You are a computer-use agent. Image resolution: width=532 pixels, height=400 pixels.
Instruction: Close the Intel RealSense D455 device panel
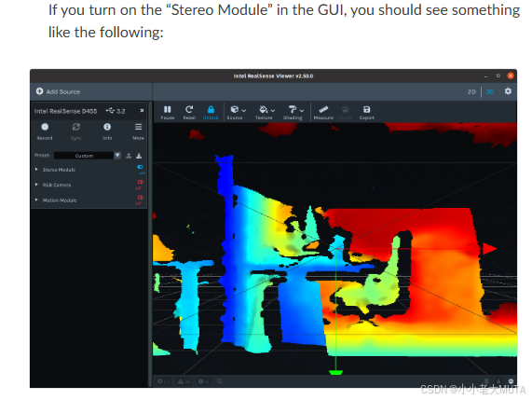(x=142, y=111)
